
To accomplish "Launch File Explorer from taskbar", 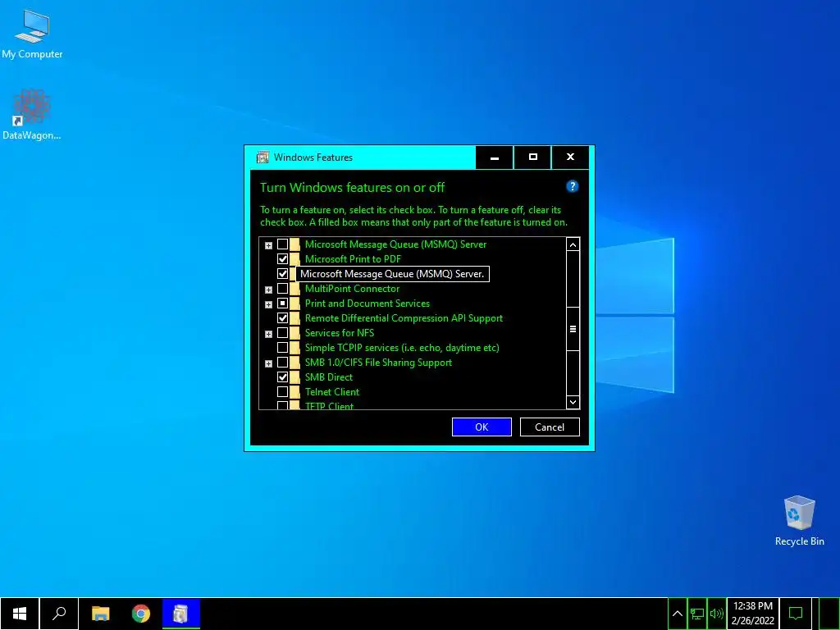I will click(100, 614).
